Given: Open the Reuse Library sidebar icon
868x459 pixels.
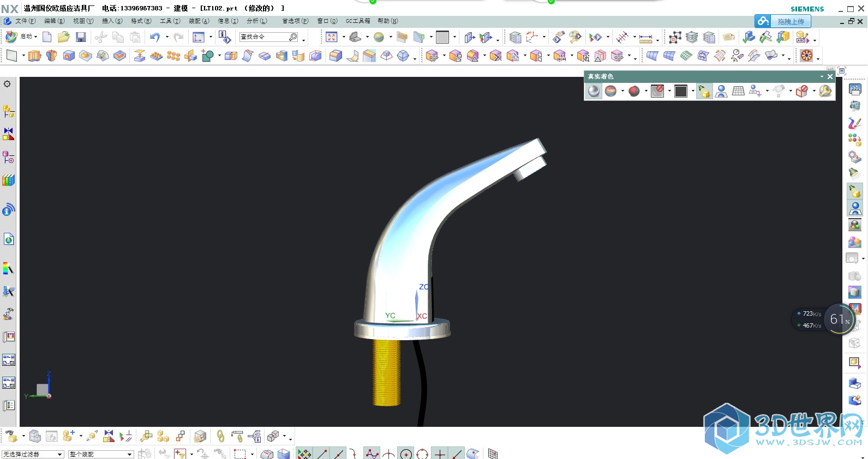Looking at the screenshot, I should (x=8, y=180).
